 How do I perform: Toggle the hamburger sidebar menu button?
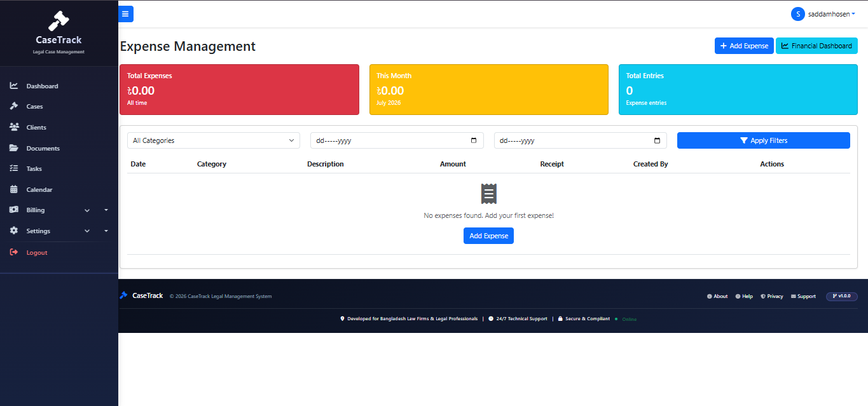click(125, 14)
